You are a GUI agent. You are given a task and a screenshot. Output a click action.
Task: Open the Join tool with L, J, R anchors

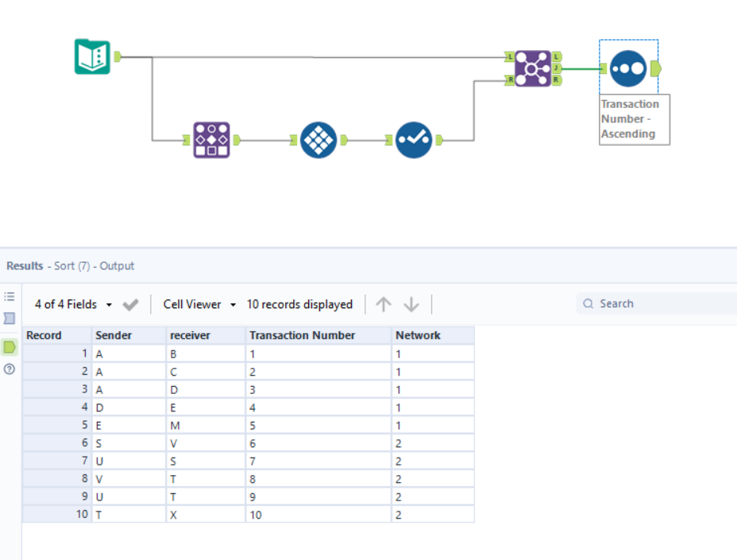point(531,68)
